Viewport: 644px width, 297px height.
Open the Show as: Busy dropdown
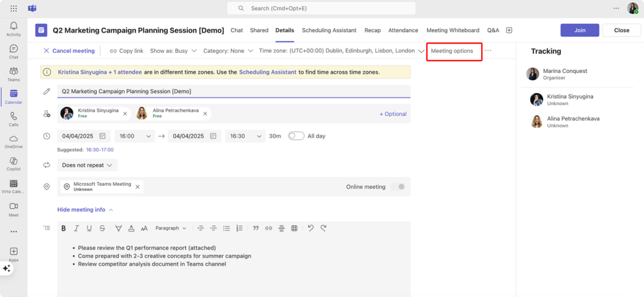pyautogui.click(x=174, y=51)
